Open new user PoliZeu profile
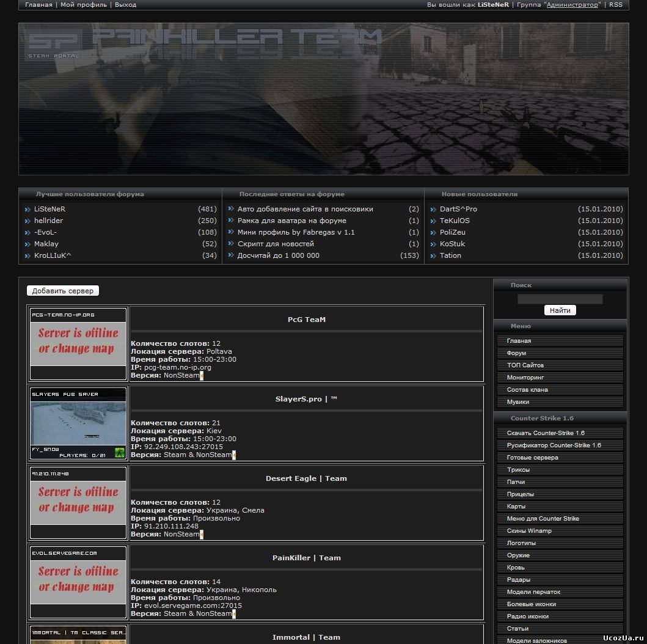The width and height of the screenshot is (647, 644). point(452,232)
